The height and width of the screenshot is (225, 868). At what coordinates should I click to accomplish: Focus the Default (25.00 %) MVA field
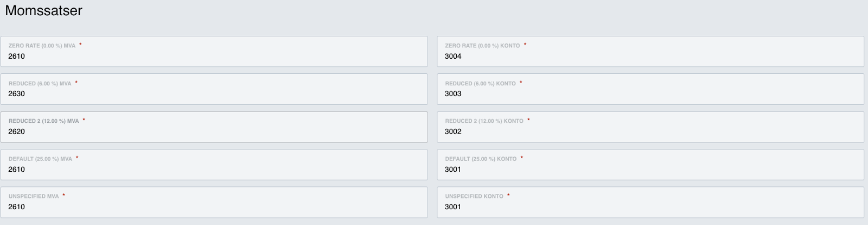pyautogui.click(x=214, y=165)
